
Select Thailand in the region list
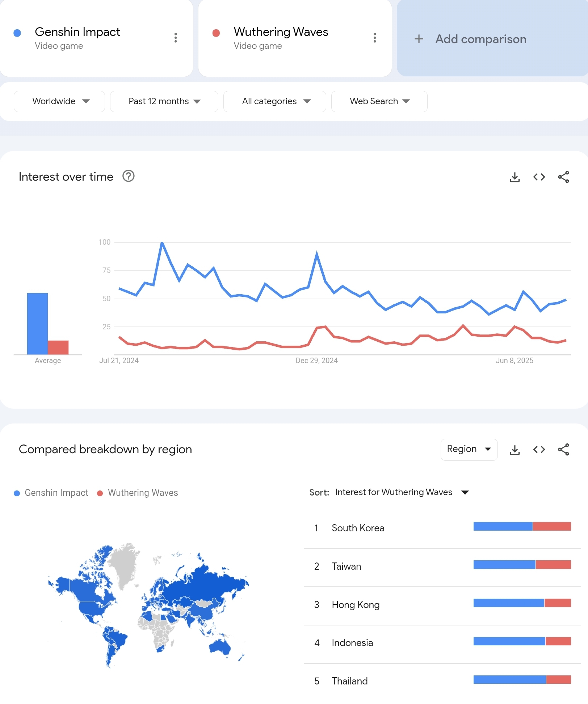coord(442,681)
